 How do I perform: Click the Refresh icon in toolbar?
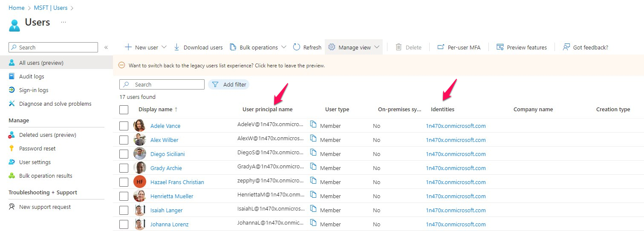(x=297, y=47)
